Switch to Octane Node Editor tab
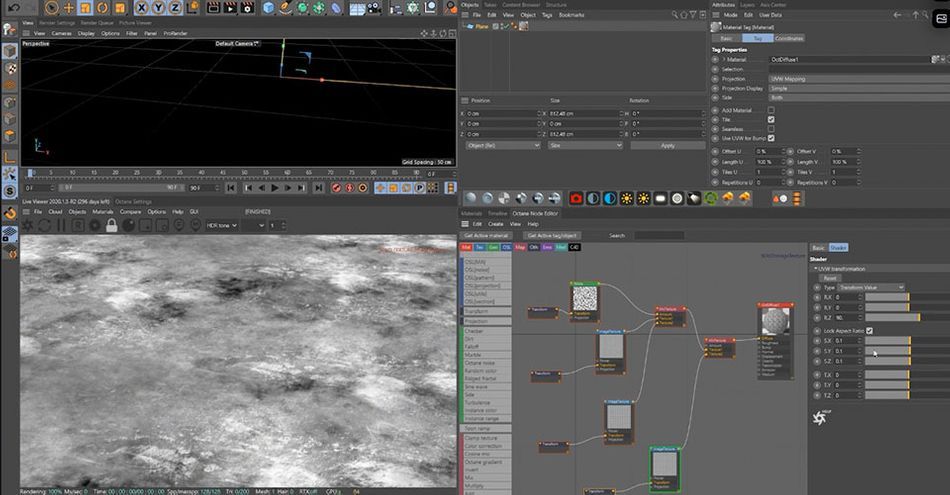 click(536, 213)
